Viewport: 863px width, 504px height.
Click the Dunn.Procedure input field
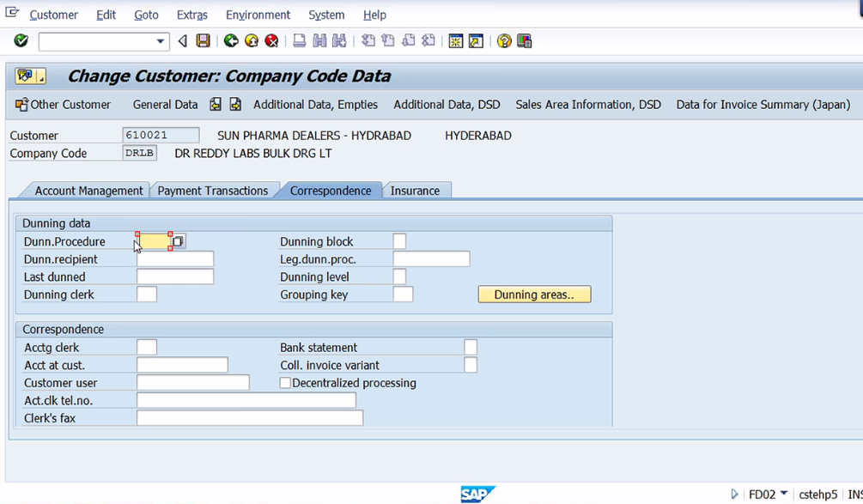(154, 241)
